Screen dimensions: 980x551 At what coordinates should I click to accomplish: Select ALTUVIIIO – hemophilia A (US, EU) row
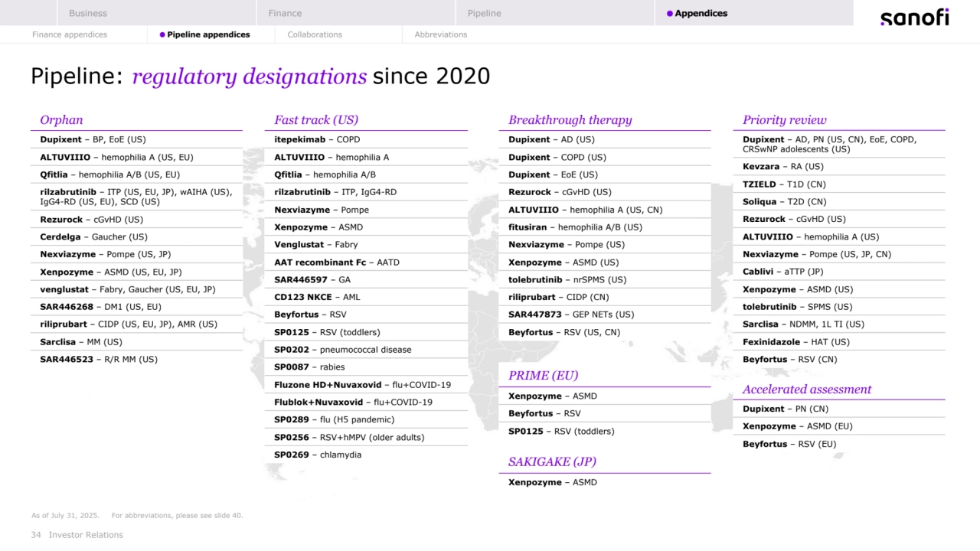[136, 157]
